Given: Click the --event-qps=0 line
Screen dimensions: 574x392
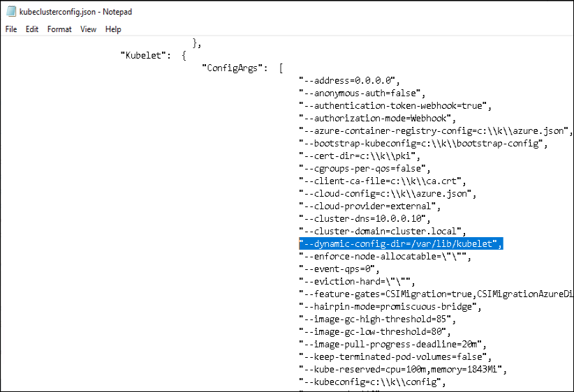Looking at the screenshot, I should tap(339, 269).
